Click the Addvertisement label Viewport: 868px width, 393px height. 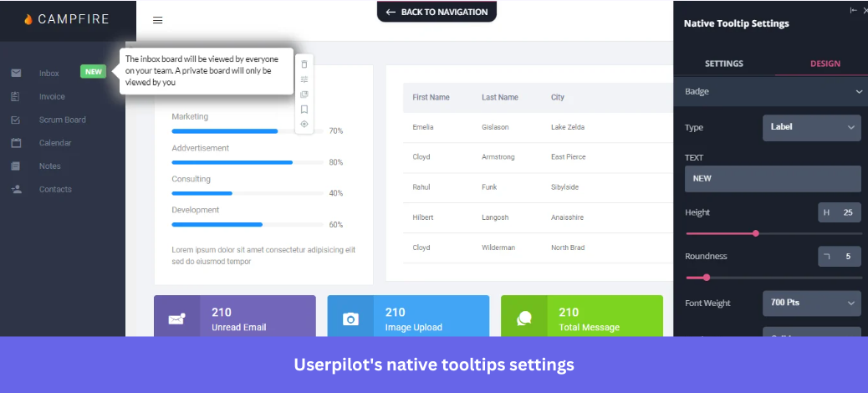(x=201, y=148)
